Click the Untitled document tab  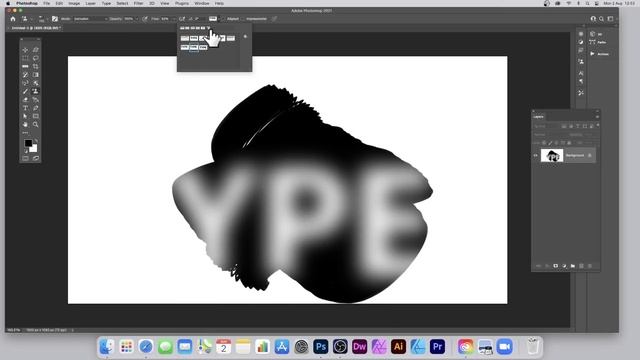(36, 28)
